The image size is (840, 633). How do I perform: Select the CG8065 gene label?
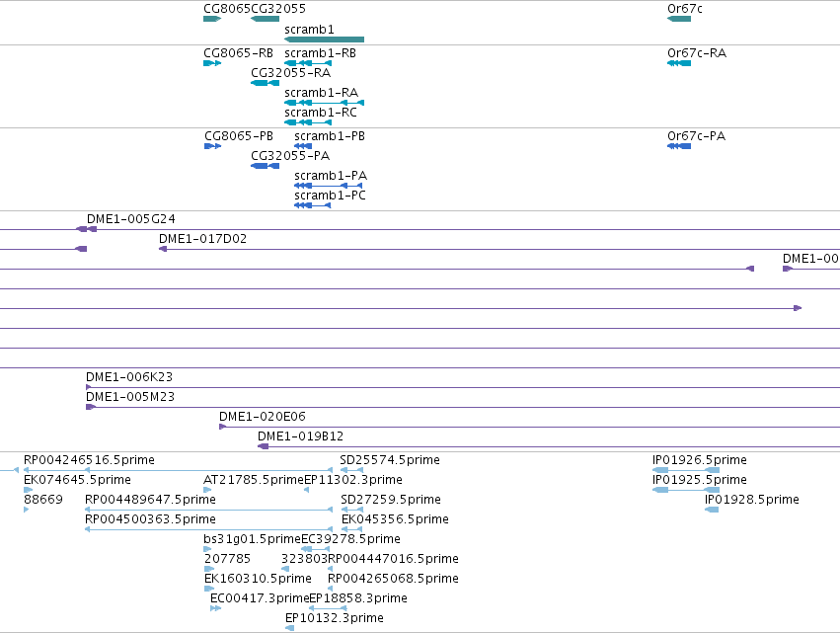[227, 9]
